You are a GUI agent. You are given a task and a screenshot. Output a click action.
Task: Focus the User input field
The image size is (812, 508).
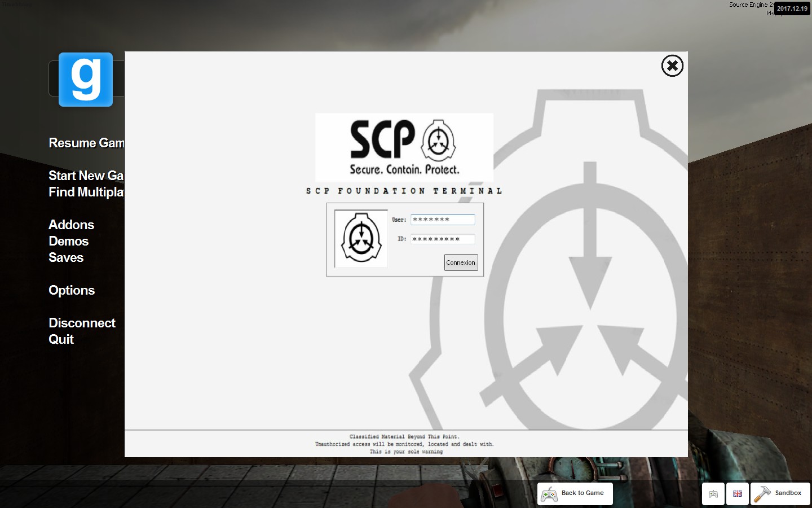coord(443,220)
